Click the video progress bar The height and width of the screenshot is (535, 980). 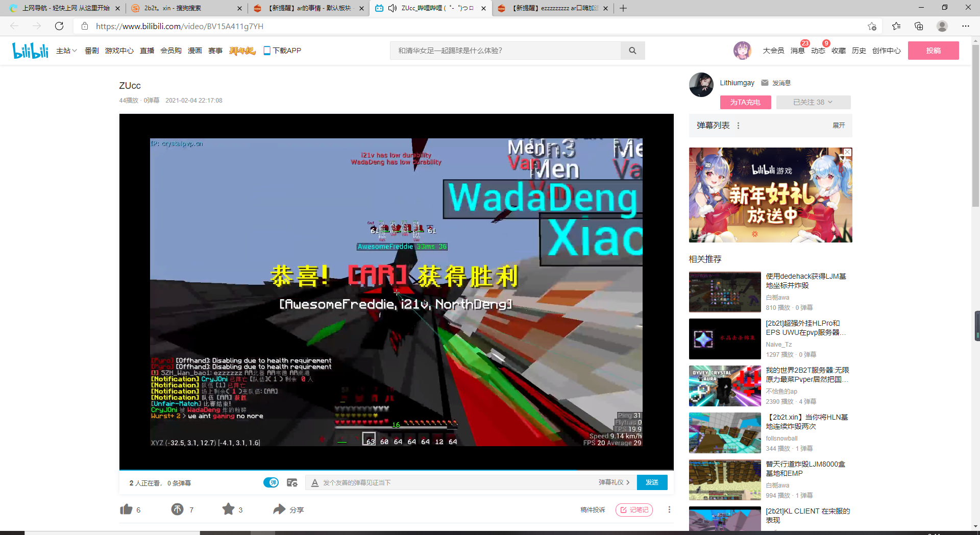(x=396, y=470)
